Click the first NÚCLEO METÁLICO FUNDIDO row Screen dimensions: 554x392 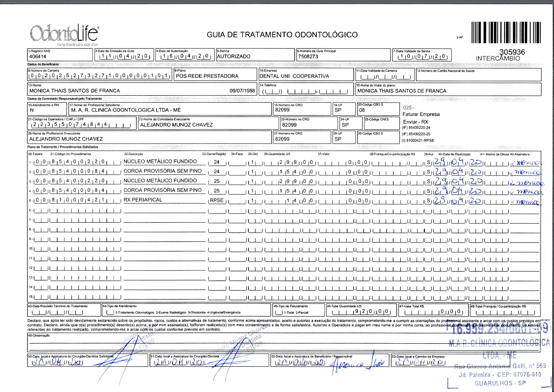(160, 162)
